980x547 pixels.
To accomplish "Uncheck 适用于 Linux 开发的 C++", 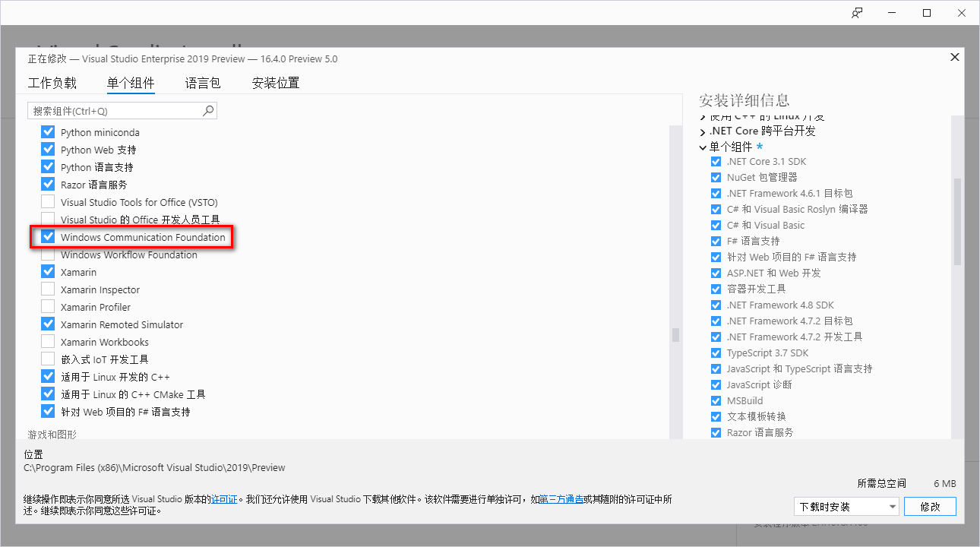I will point(48,377).
